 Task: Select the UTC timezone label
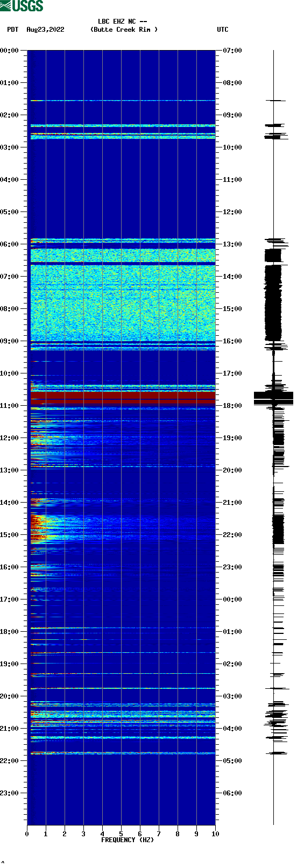click(223, 30)
